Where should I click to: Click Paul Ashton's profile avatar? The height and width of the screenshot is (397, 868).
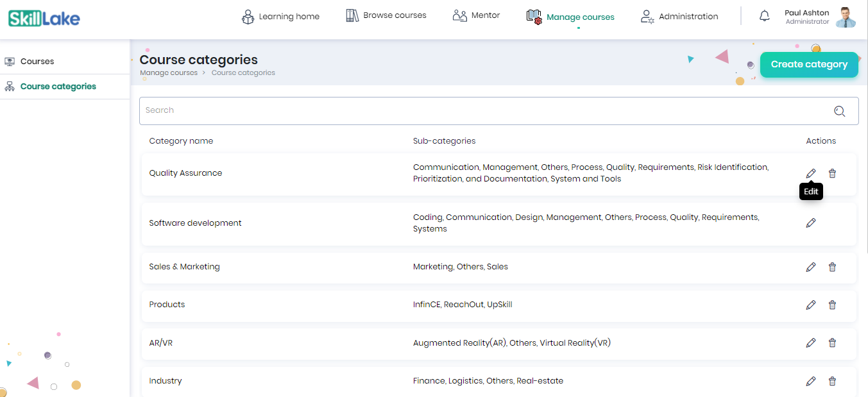pos(846,17)
